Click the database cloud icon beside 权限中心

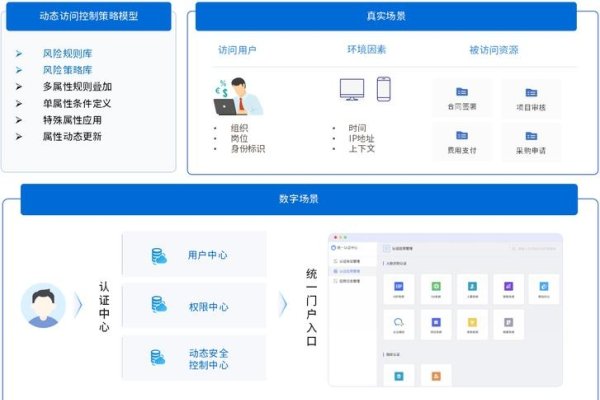(159, 304)
